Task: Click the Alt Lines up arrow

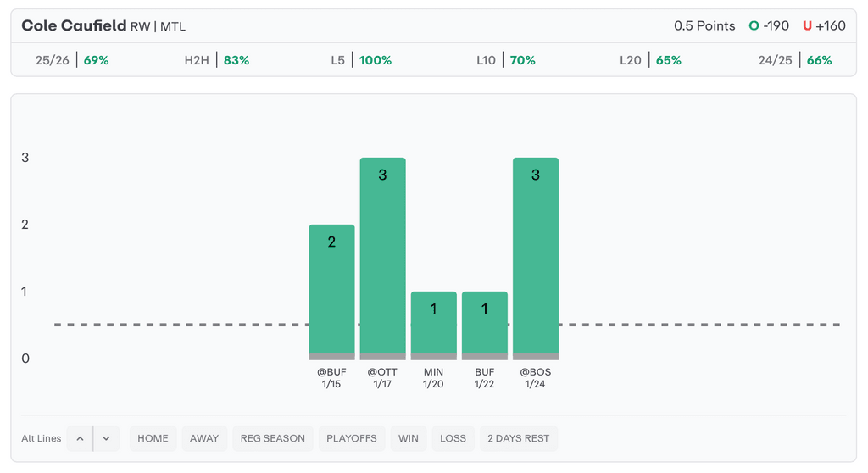Action: pyautogui.click(x=80, y=438)
